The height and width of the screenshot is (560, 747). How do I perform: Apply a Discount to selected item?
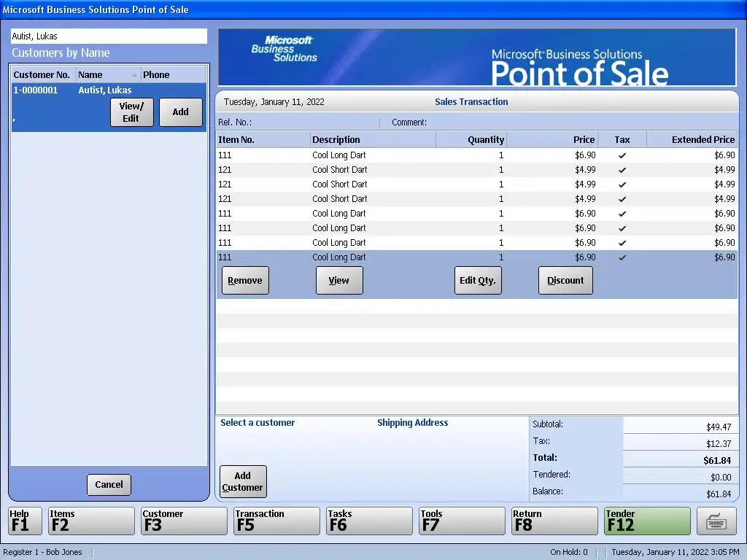(565, 281)
